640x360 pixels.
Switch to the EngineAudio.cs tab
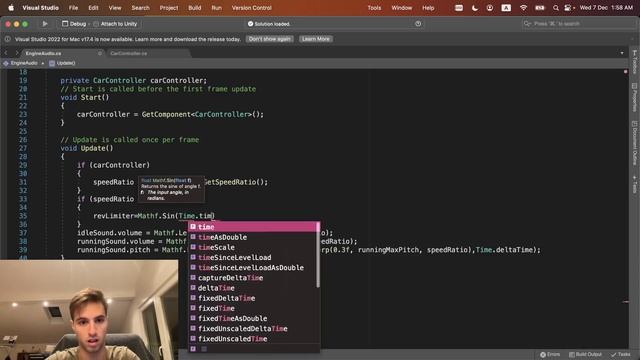pos(43,53)
